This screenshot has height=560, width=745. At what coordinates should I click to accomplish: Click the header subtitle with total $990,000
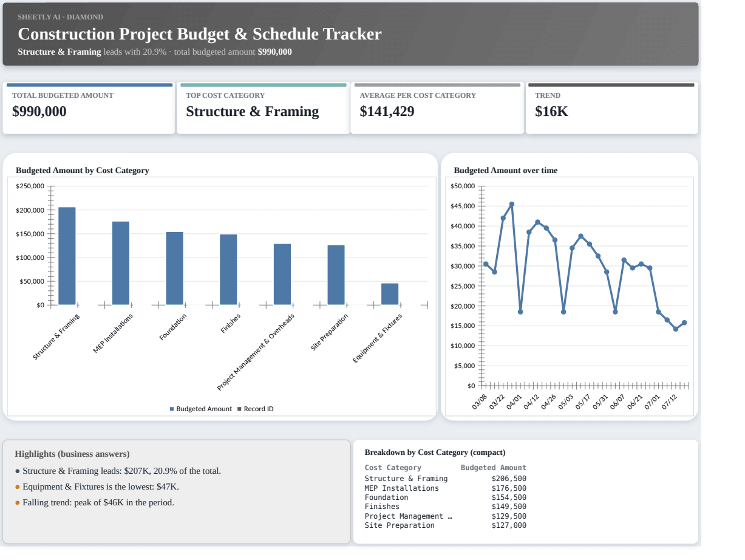tap(155, 52)
